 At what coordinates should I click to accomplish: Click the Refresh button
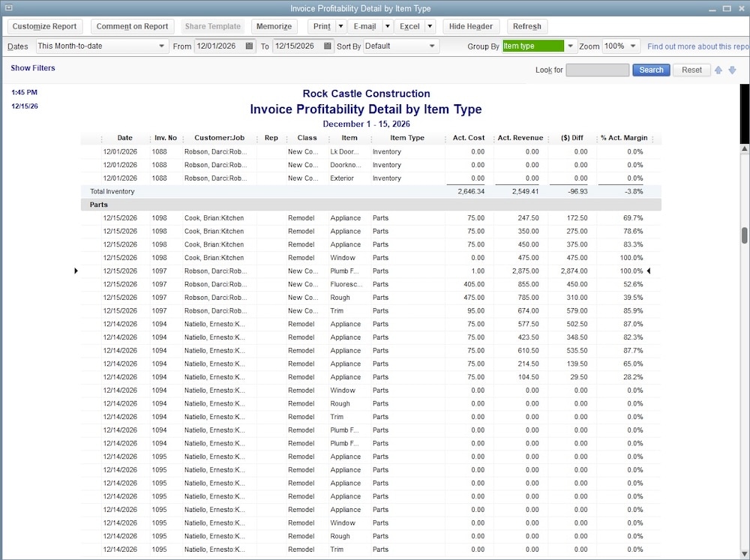526,26
